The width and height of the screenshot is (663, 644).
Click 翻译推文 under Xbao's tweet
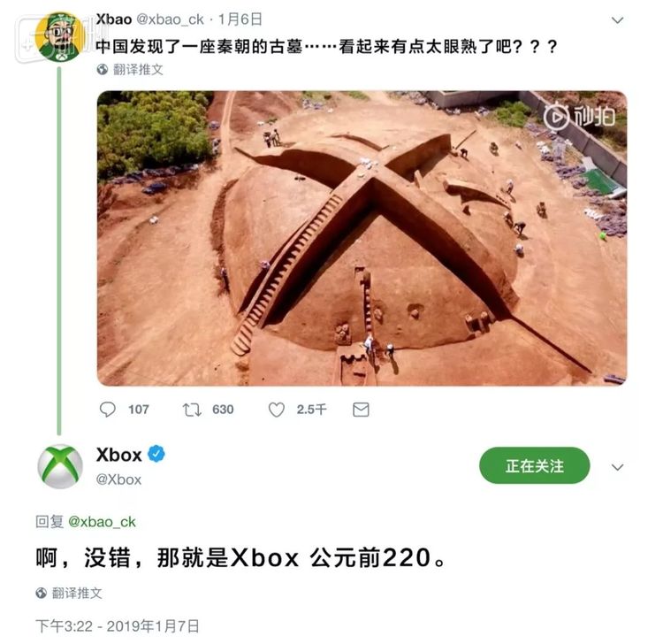point(138,69)
